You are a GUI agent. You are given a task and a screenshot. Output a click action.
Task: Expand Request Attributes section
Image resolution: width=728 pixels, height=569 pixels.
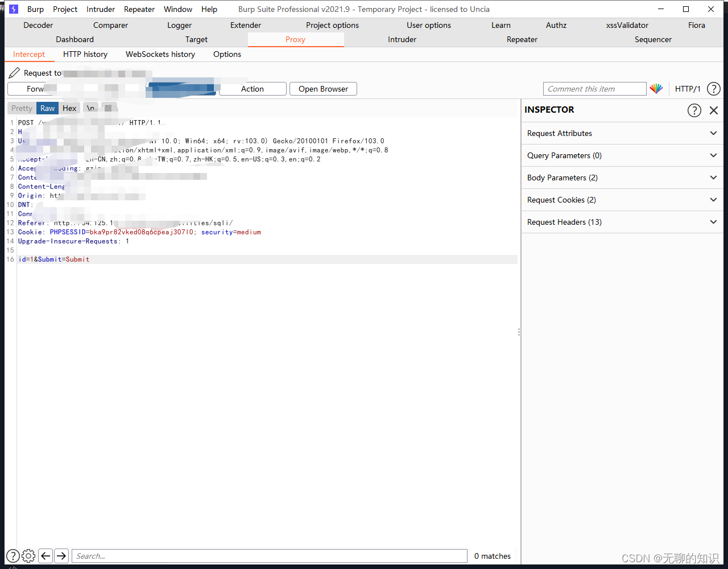(x=622, y=133)
